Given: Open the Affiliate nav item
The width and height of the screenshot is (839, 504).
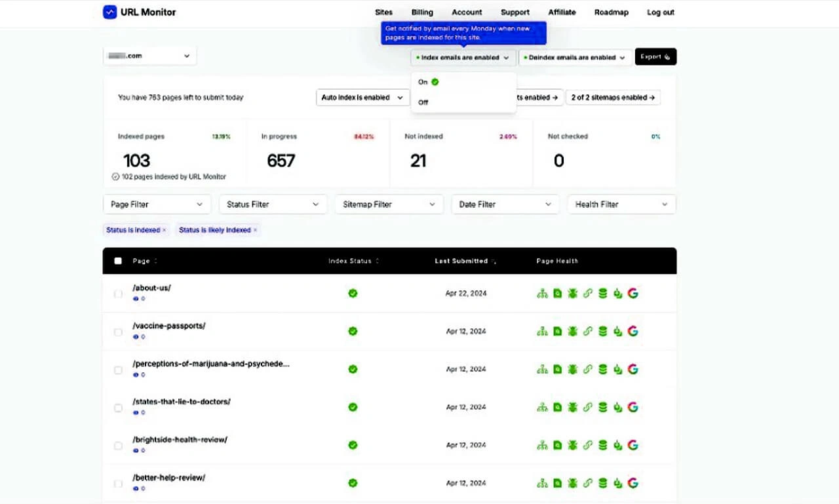Looking at the screenshot, I should tap(562, 12).
